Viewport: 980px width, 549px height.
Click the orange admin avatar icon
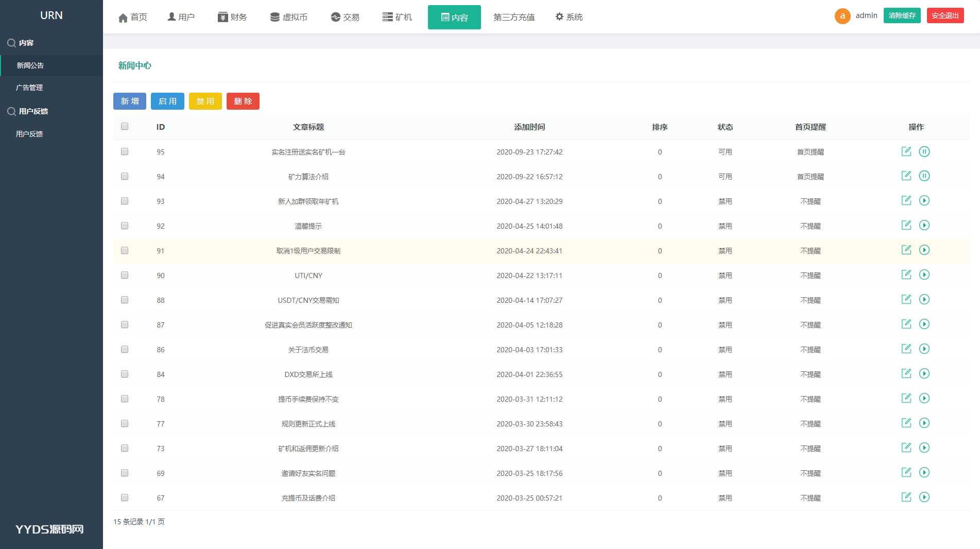point(842,16)
